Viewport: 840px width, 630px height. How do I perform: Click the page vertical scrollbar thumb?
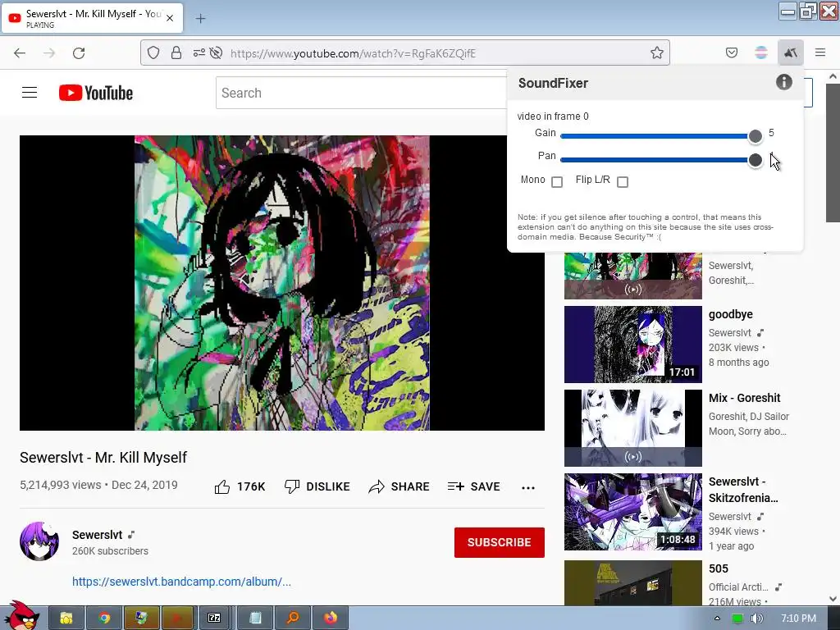pyautogui.click(x=833, y=152)
